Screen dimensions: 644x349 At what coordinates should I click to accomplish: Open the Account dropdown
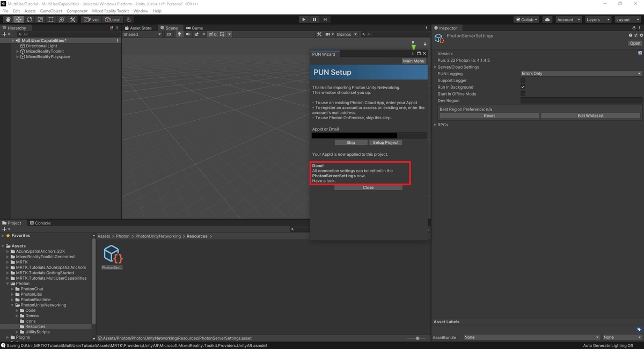568,19
